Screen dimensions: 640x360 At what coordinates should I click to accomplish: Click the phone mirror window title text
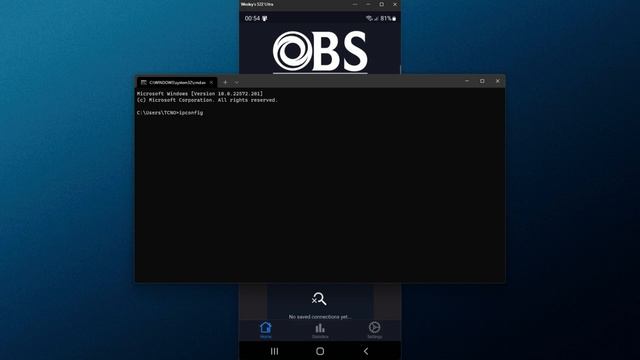(257, 4)
